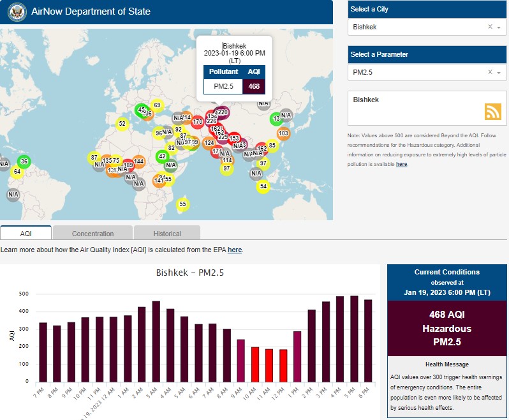Expand the Select a City dropdown arrow
Viewport: 509px width, 420px height.
(499, 27)
